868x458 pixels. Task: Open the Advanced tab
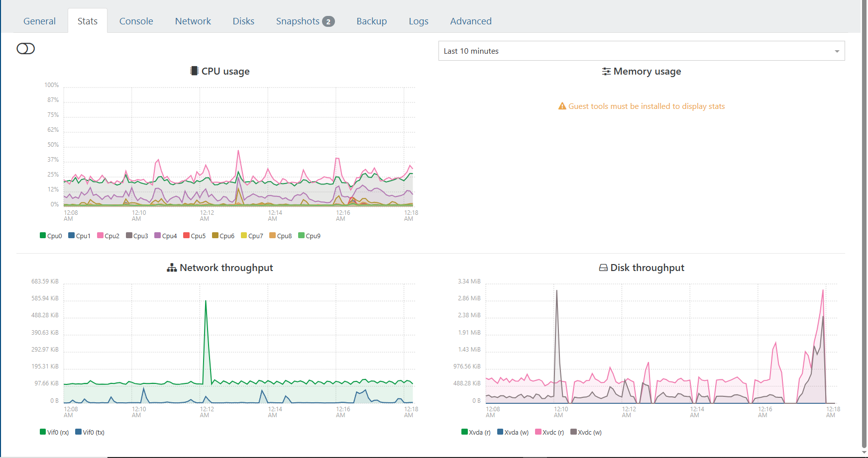(470, 21)
